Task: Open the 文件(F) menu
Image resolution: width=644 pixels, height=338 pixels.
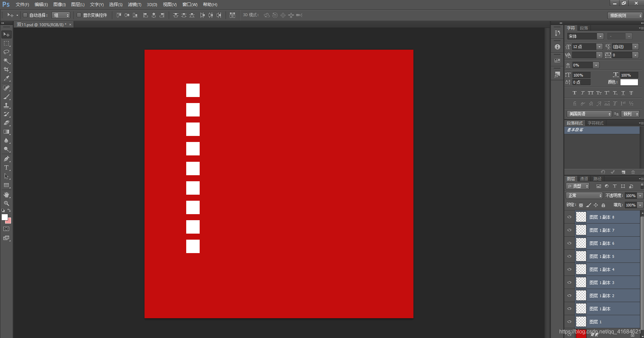Action: pyautogui.click(x=22, y=5)
